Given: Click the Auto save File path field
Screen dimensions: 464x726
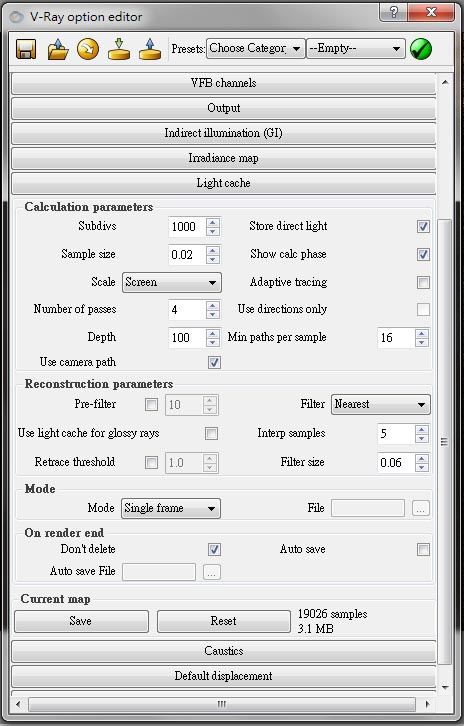Looking at the screenshot, I should [x=159, y=572].
